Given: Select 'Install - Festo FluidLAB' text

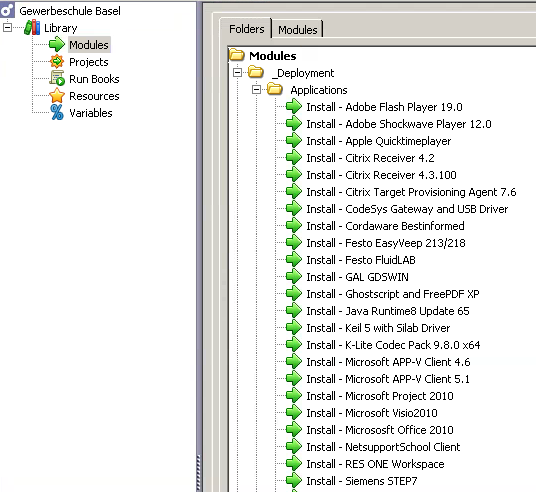Looking at the screenshot, I should pos(361,260).
